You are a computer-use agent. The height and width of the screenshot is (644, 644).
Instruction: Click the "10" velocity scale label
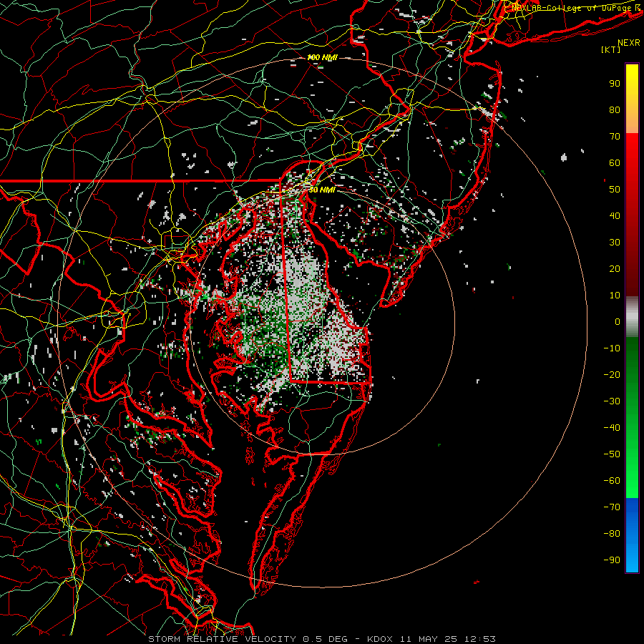tap(615, 296)
